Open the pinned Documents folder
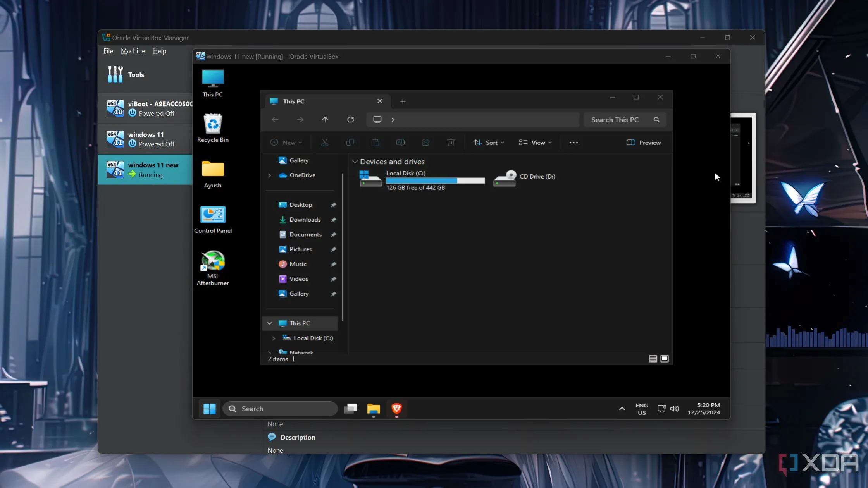 [x=305, y=234]
